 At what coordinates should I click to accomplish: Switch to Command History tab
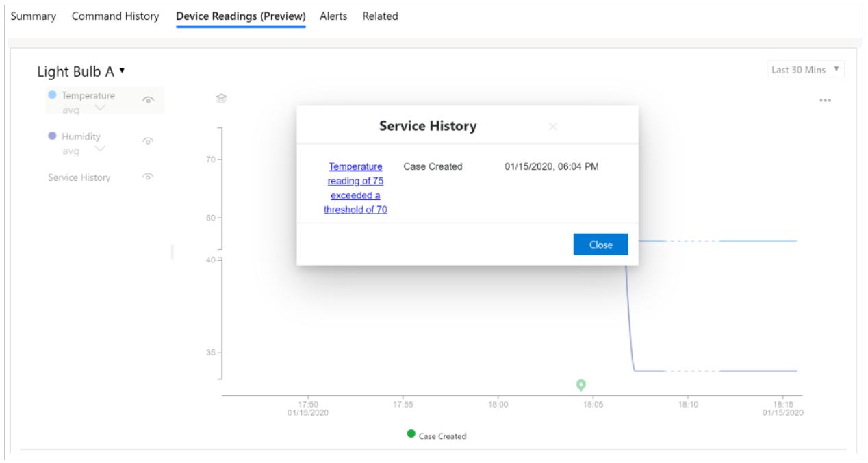[115, 16]
